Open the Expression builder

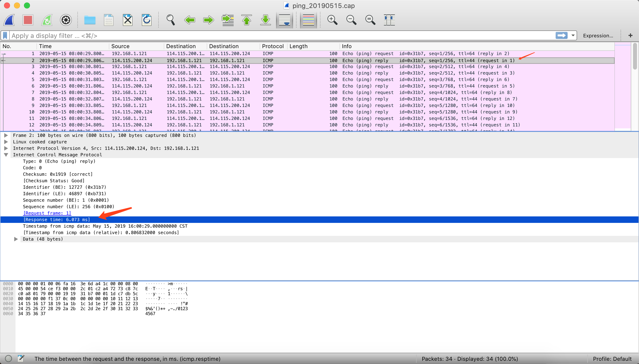(x=598, y=35)
